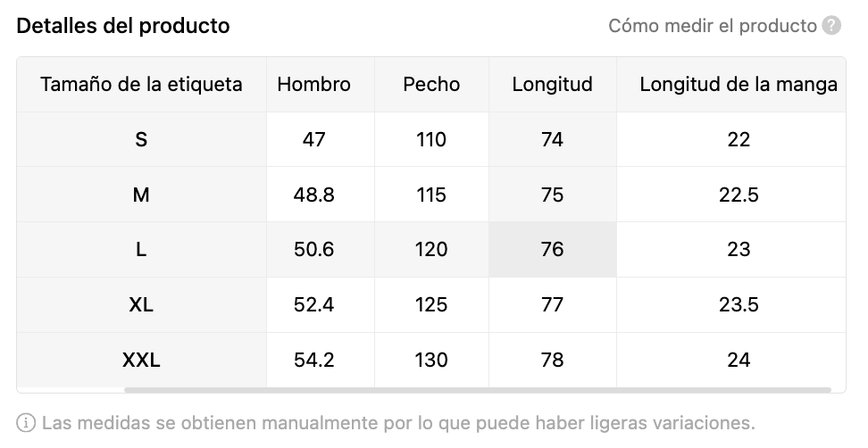The height and width of the screenshot is (448, 868).
Task: Click the info icon beside measurement note
Action: [27, 422]
